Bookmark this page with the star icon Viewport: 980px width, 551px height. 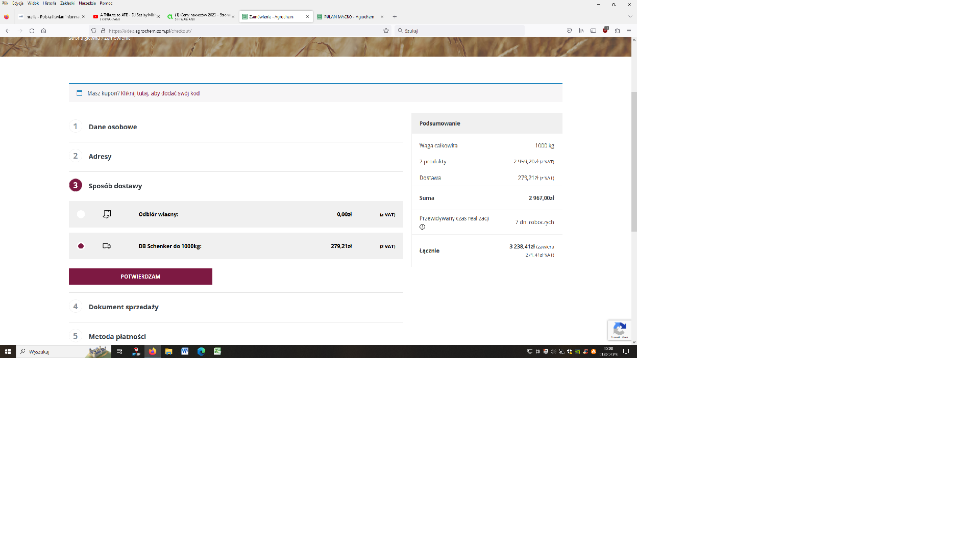tap(386, 31)
